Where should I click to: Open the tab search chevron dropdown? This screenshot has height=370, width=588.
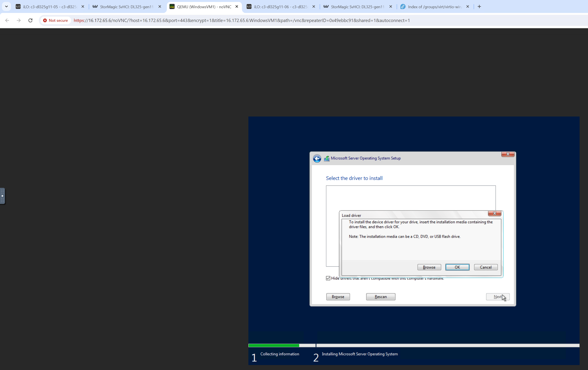pos(7,7)
